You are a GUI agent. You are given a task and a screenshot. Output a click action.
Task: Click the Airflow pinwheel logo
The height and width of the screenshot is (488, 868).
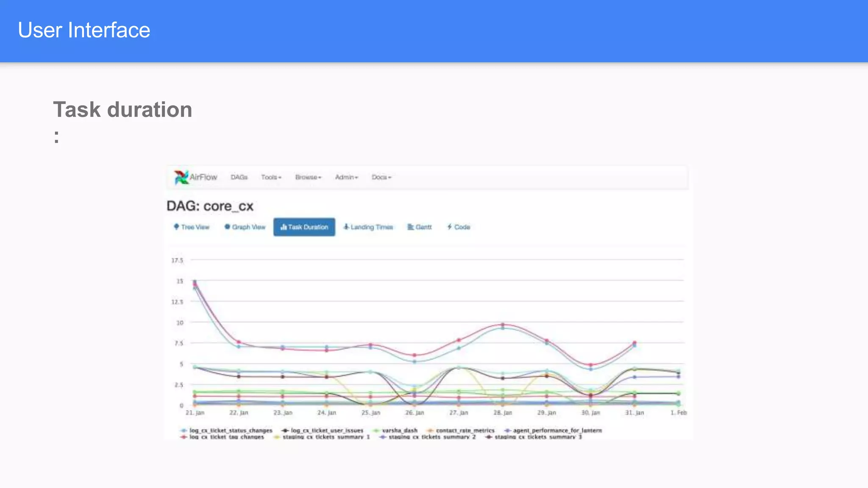coord(181,177)
